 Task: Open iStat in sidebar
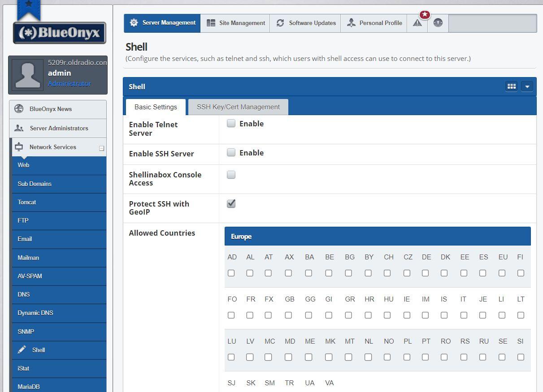click(x=59, y=369)
